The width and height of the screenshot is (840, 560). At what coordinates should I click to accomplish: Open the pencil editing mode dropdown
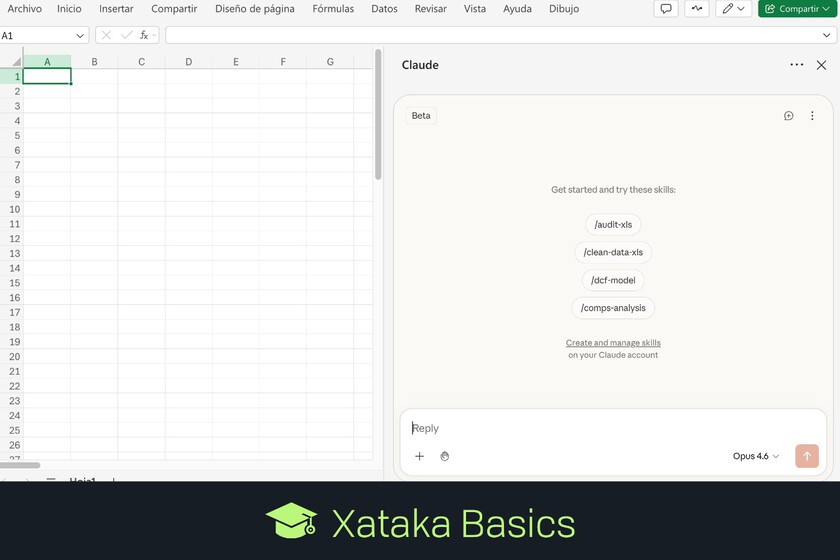pyautogui.click(x=733, y=9)
